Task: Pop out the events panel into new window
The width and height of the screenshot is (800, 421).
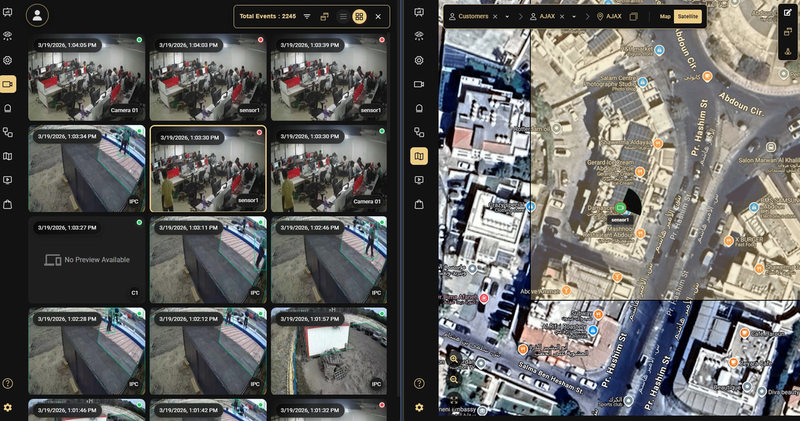Action: pos(324,16)
